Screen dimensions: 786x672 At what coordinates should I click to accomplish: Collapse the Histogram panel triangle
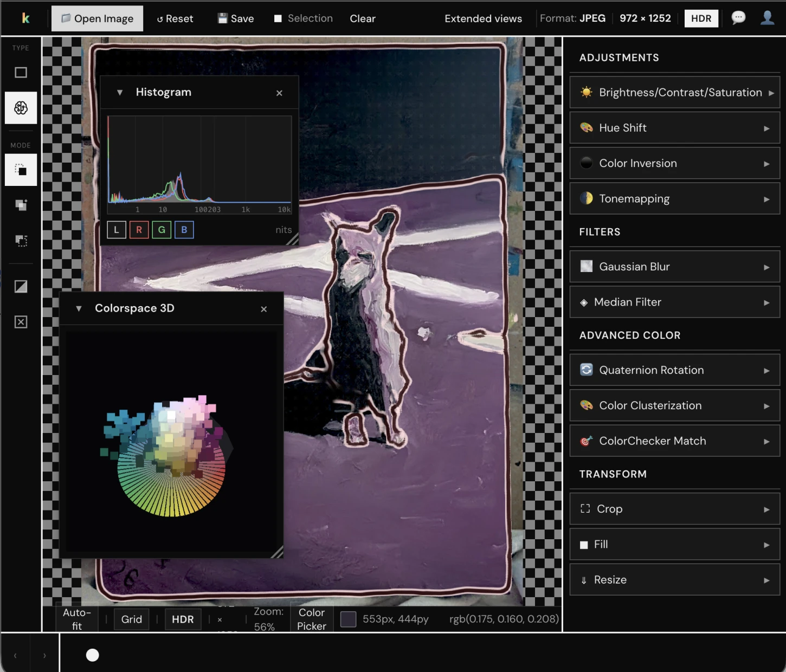(x=120, y=92)
